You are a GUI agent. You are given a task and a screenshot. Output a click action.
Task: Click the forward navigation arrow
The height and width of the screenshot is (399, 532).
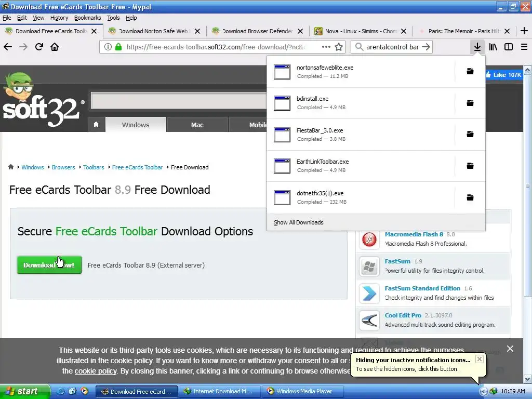point(23,47)
